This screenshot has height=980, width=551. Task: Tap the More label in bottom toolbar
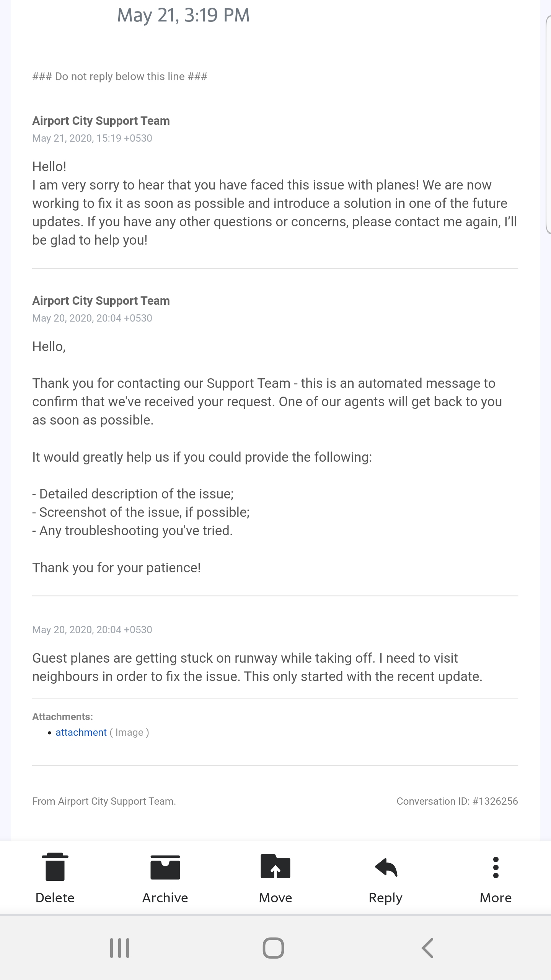[x=496, y=898]
